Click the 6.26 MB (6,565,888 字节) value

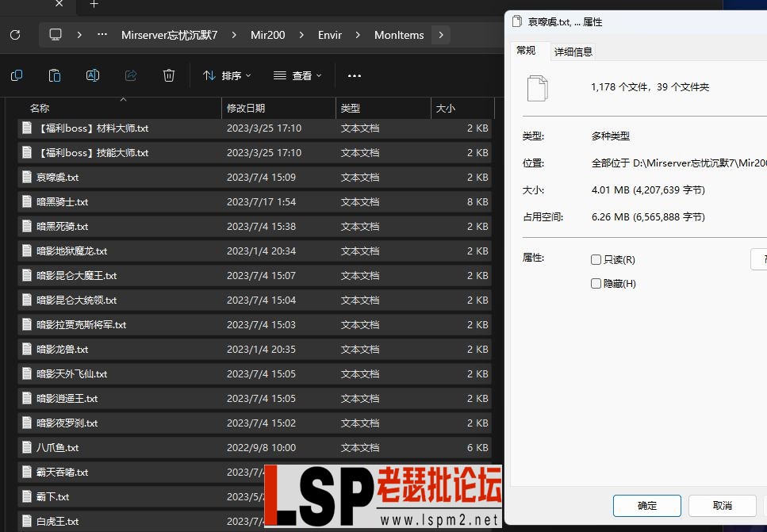[x=648, y=216]
